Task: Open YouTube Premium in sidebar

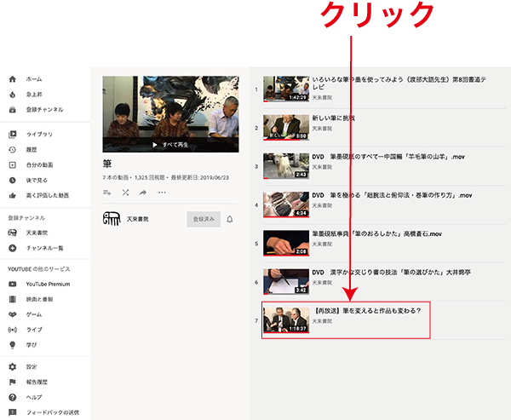Action: [47, 285]
